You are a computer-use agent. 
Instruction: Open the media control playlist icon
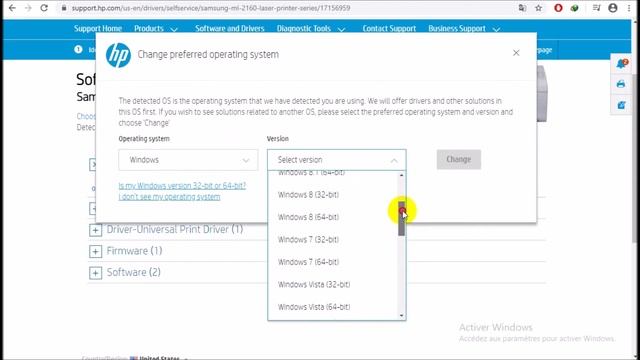596,8
